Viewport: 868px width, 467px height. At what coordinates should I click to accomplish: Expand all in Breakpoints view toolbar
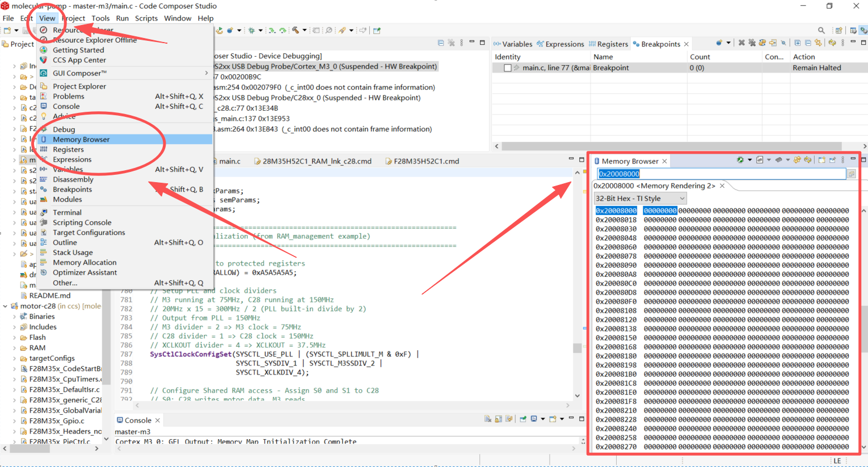point(798,43)
